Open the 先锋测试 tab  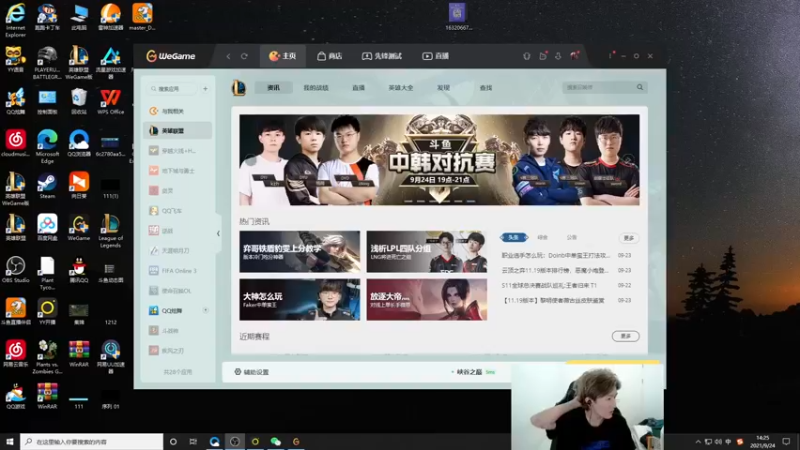(382, 56)
